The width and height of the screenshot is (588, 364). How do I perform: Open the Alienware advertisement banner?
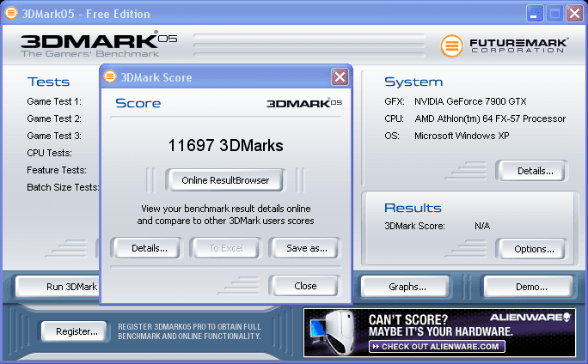point(439,332)
